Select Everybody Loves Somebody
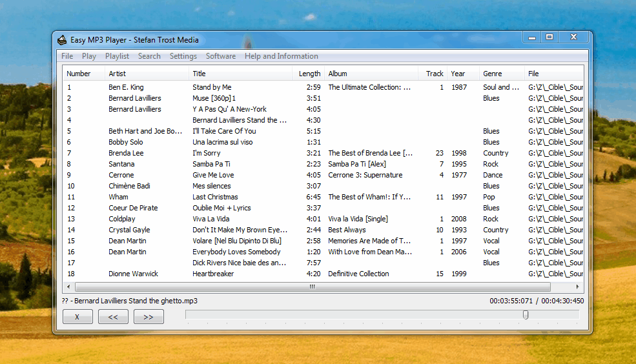This screenshot has height=364, width=636. (x=236, y=251)
